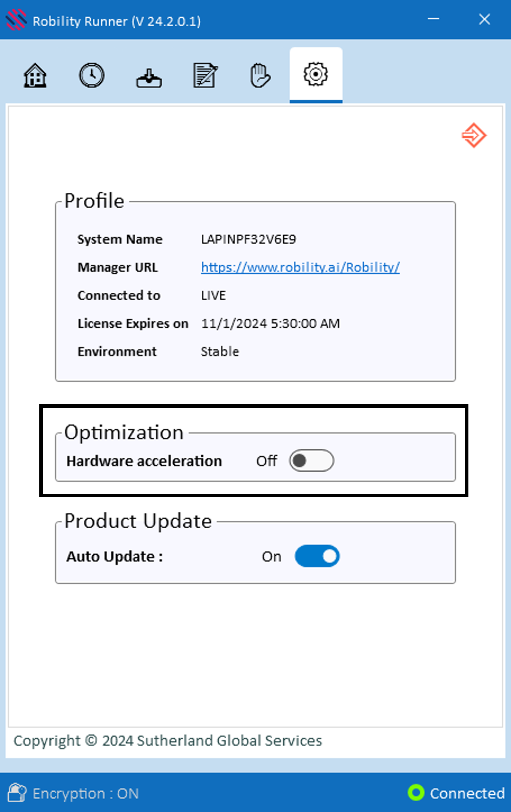
Task: Click the Off state label
Action: (266, 461)
